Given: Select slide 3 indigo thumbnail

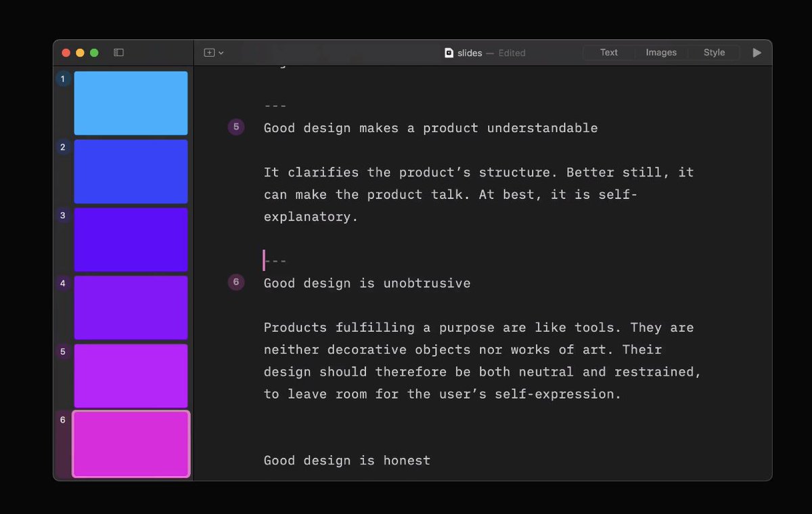Looking at the screenshot, I should click(131, 240).
